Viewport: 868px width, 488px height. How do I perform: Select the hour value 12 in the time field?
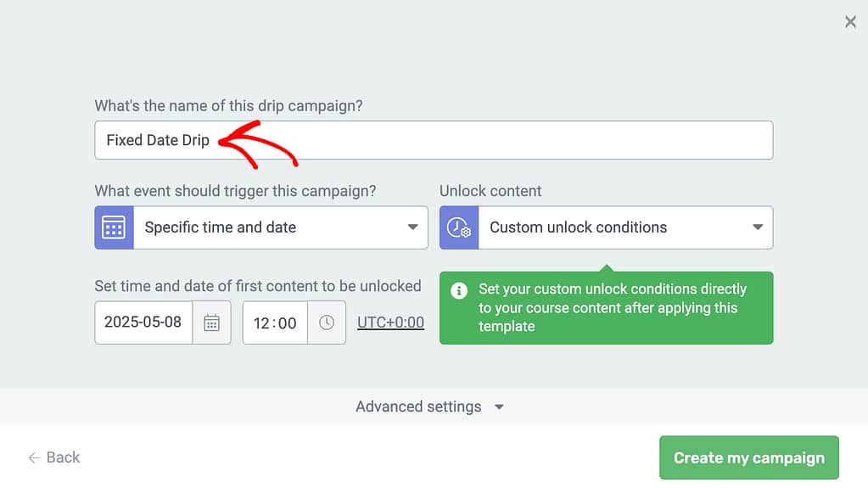pyautogui.click(x=261, y=323)
